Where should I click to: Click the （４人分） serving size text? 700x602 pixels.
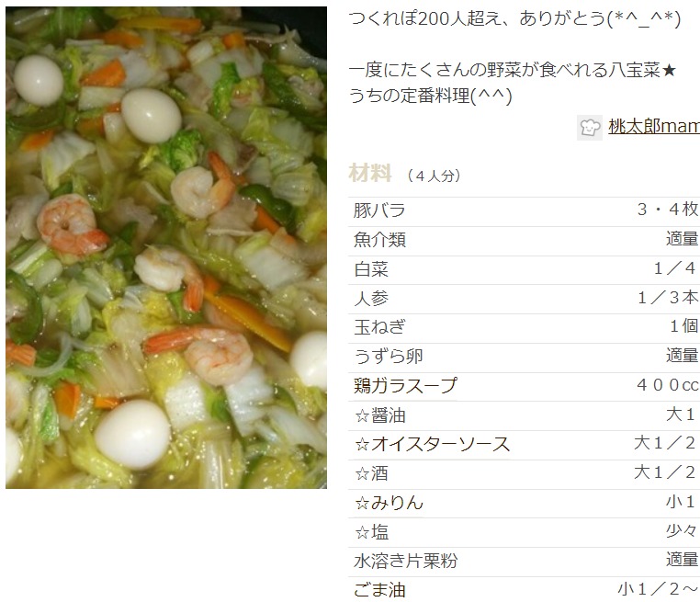coord(434,176)
